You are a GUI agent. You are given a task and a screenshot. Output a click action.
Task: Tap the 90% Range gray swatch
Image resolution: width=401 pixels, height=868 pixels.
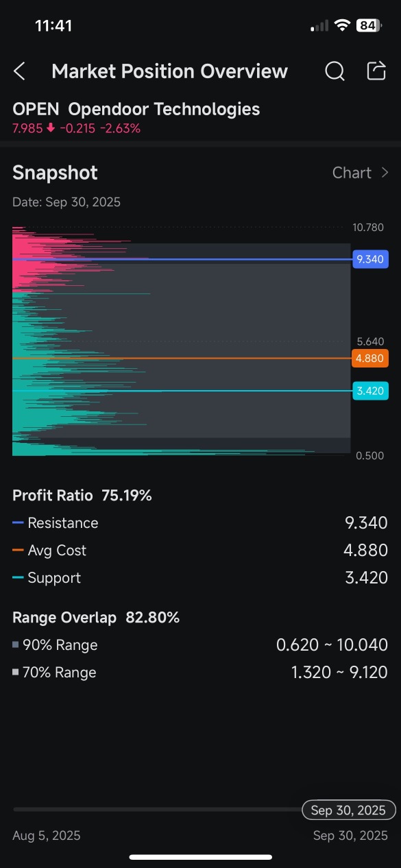coord(16,645)
